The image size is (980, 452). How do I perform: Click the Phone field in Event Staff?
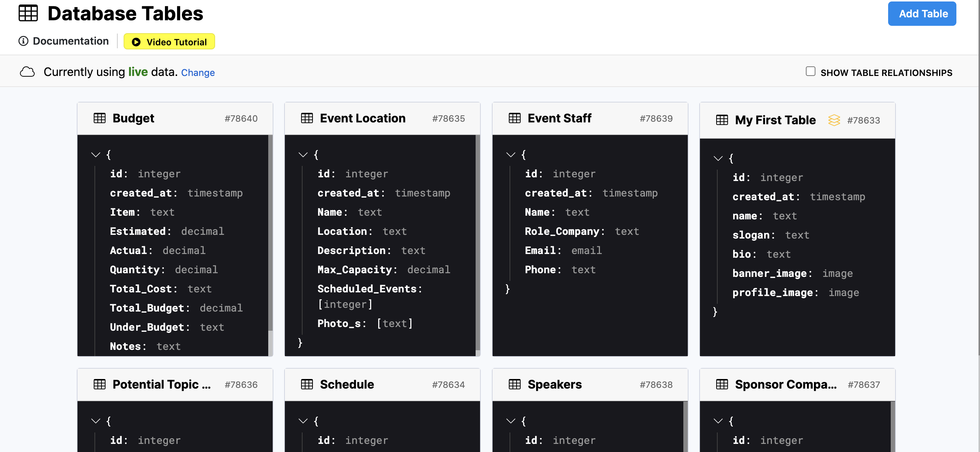pyautogui.click(x=560, y=270)
